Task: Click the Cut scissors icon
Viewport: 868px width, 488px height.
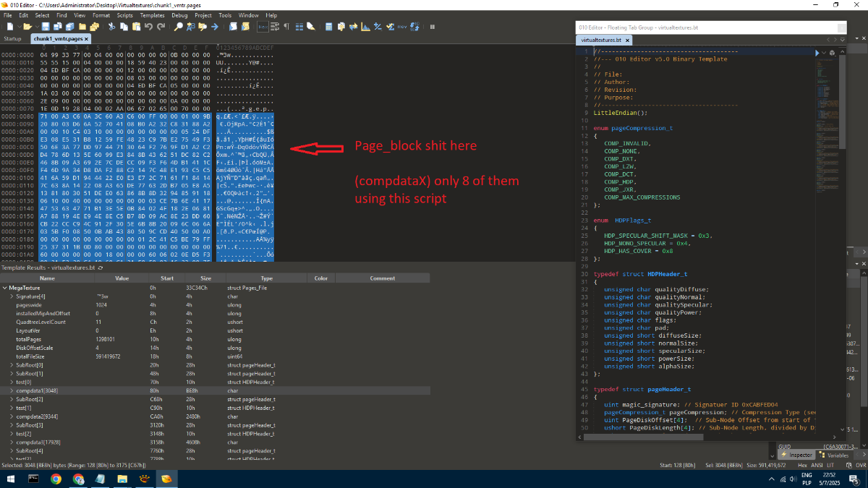Action: 111,27
